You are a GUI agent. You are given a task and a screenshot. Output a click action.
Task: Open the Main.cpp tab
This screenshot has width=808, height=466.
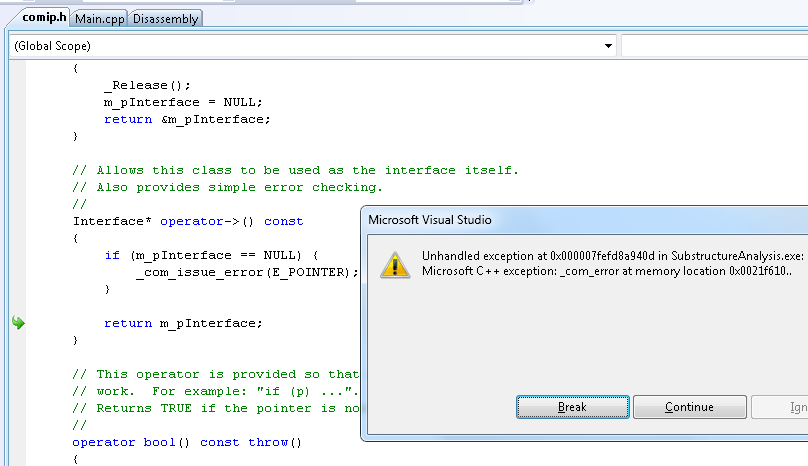tap(99, 19)
